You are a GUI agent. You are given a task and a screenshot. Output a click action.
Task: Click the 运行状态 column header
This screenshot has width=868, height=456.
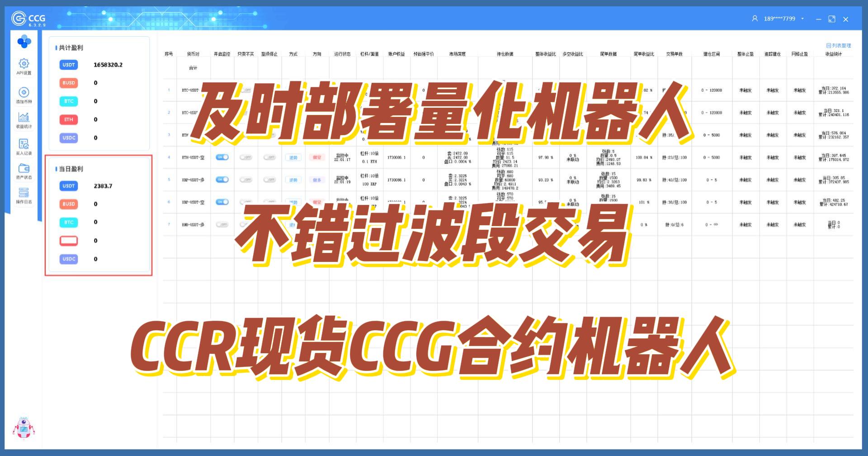pyautogui.click(x=342, y=54)
